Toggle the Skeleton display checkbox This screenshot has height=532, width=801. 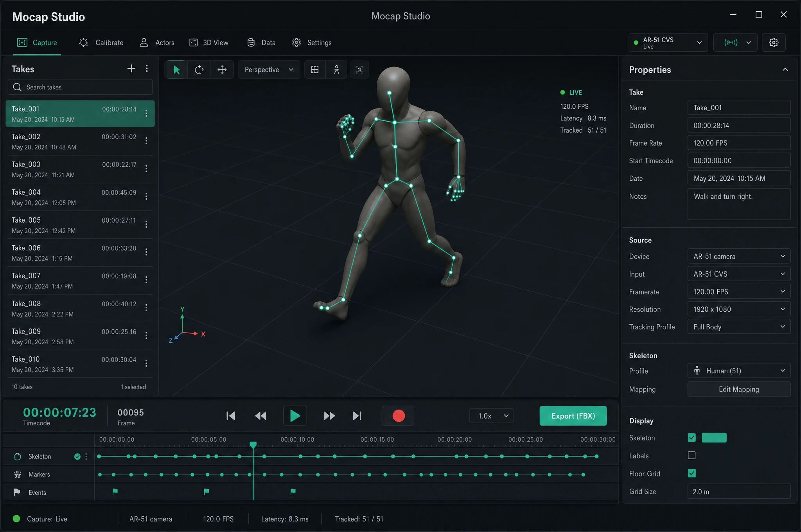click(691, 438)
